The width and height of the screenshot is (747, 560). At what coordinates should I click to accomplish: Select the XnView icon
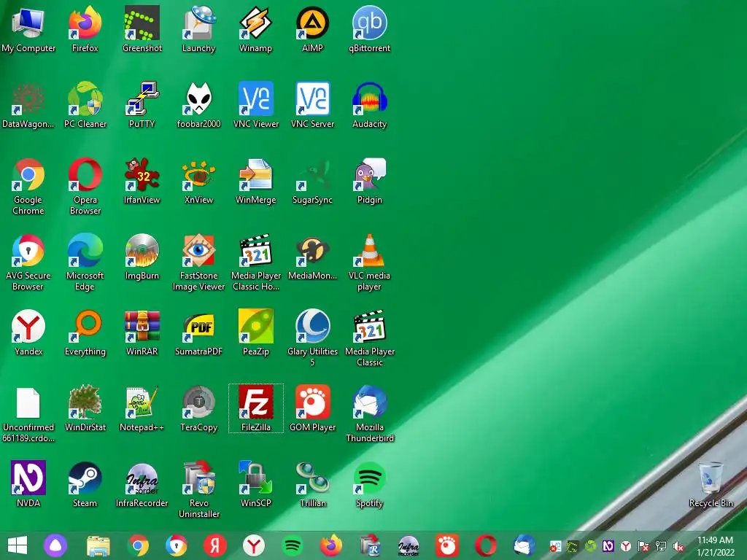tap(198, 181)
